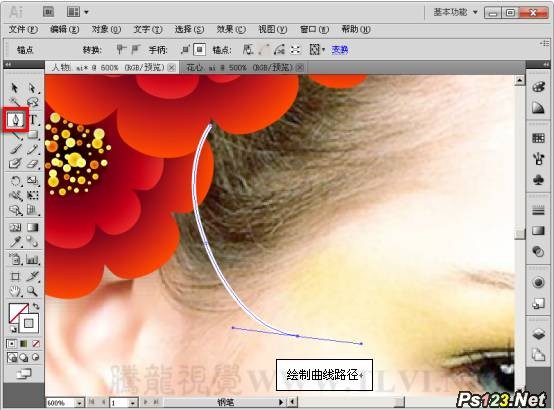Open the Arrange Documents dropdown
Screen dimensions: 554x410
click(x=77, y=12)
